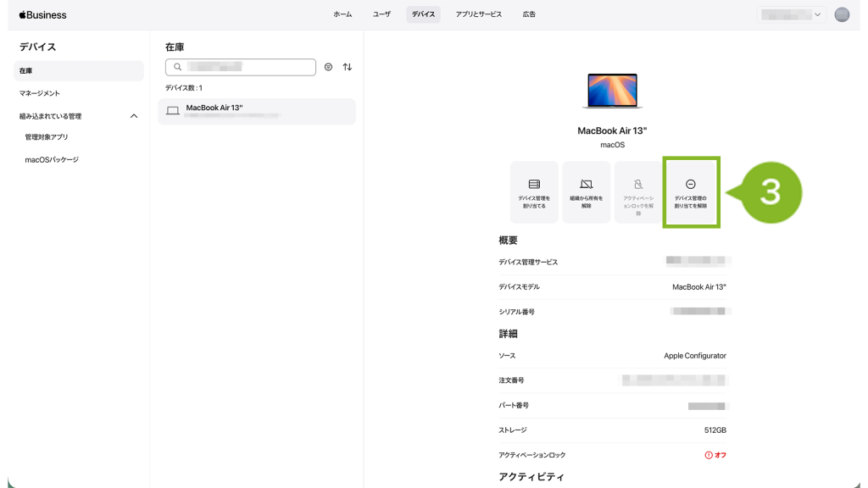The height and width of the screenshot is (488, 868).
Task: Select マネージメント in the sidebar
Action: pyautogui.click(x=40, y=93)
